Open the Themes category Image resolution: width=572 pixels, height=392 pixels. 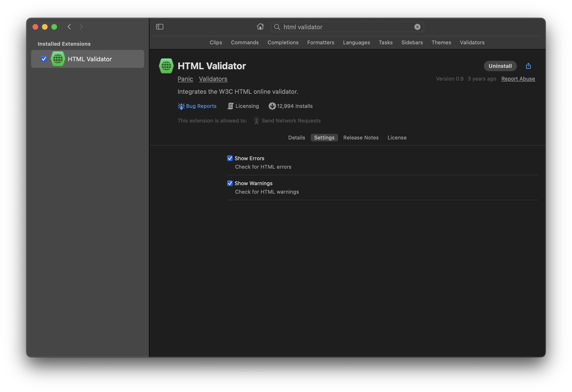click(x=441, y=42)
